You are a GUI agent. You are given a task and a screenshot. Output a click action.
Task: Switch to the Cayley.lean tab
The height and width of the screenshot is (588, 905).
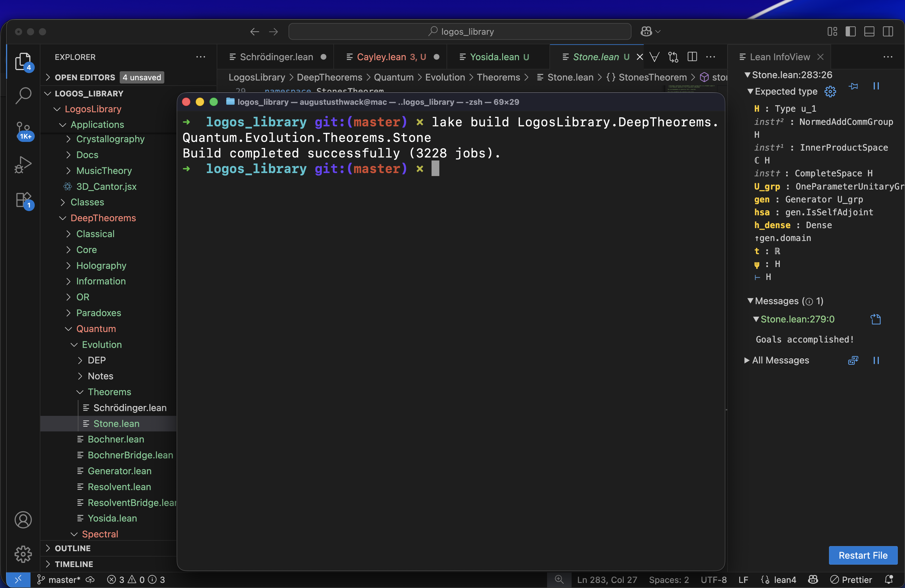pos(381,57)
